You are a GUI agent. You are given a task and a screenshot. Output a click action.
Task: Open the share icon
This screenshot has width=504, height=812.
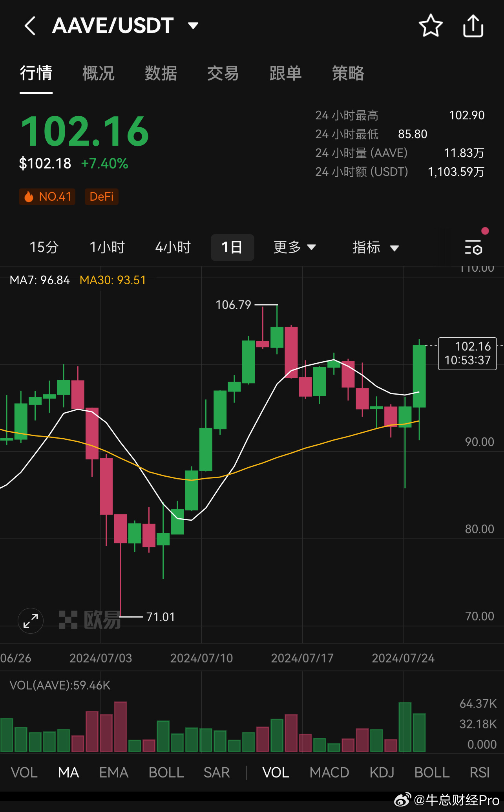click(x=473, y=26)
